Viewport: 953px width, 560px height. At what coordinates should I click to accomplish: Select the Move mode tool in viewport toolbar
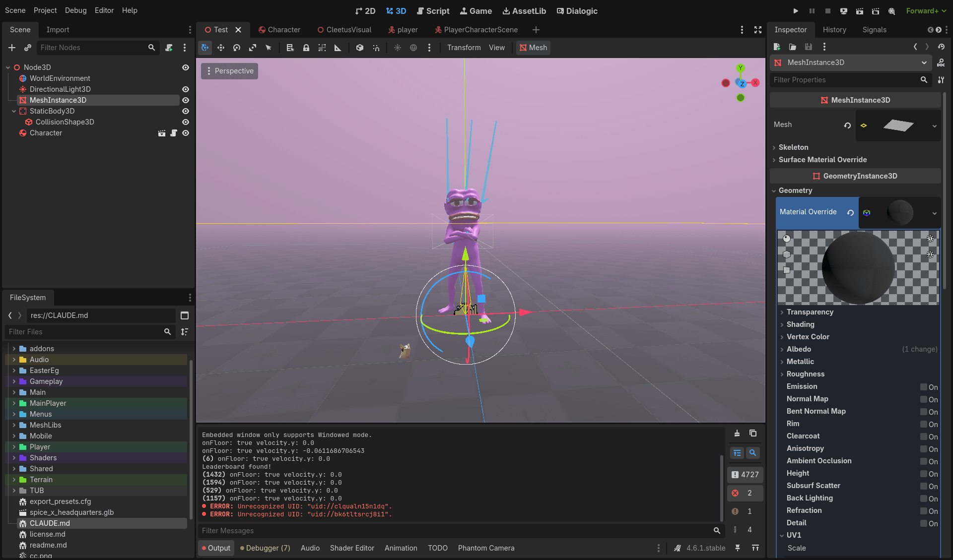point(221,48)
